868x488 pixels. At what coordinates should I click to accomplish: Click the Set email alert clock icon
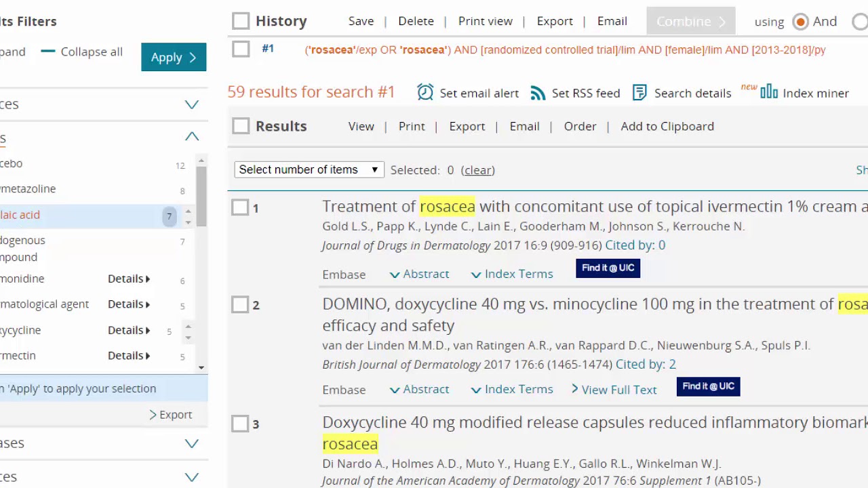(x=425, y=92)
